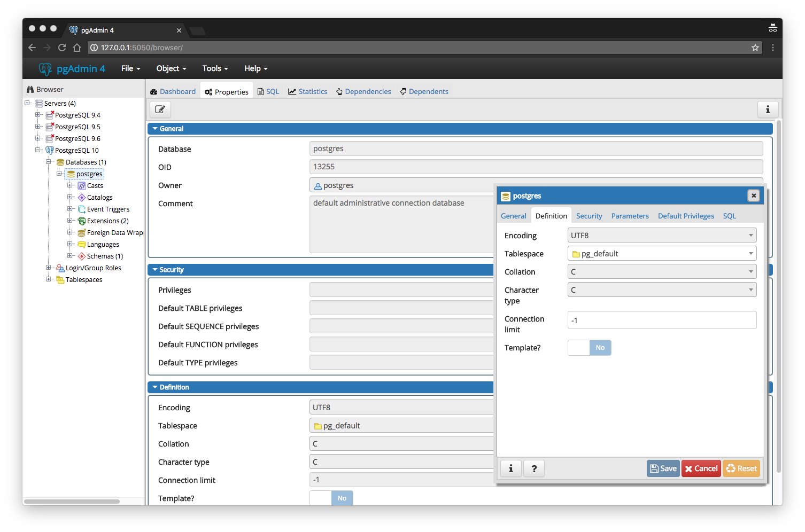Viewport: 805px width, 532px height.
Task: Click the Reset button
Action: pos(741,468)
